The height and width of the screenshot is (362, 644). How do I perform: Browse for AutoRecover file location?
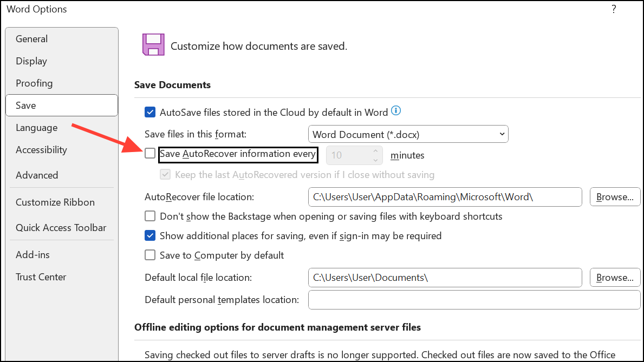pos(615,197)
